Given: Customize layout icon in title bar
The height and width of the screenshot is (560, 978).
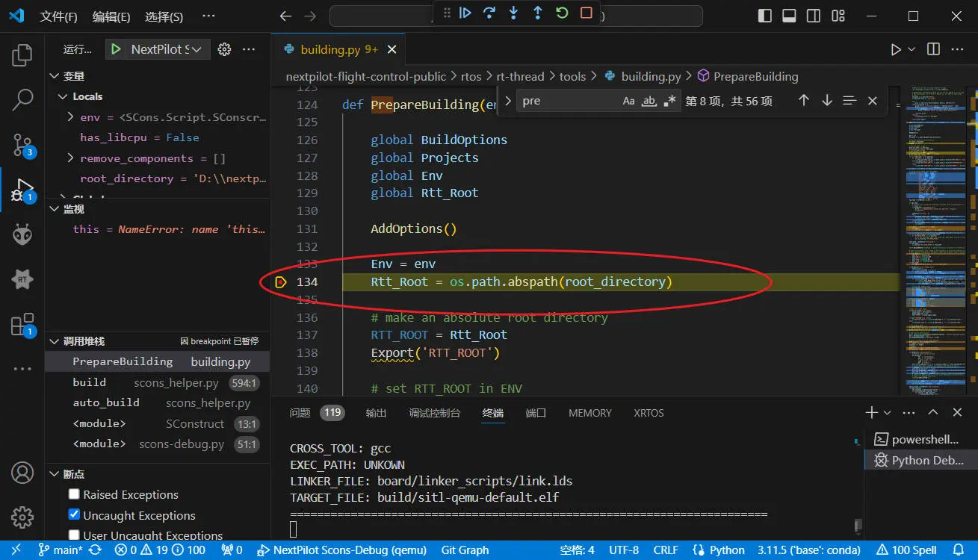Looking at the screenshot, I should point(838,16).
